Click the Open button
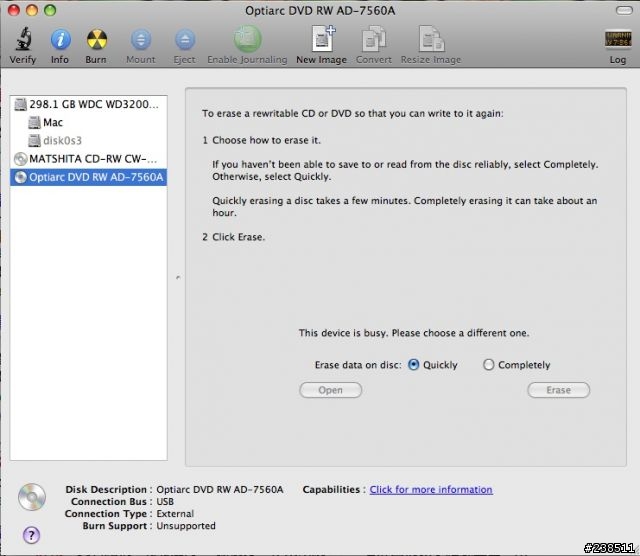Screen dimensions: 640x556 tap(331, 390)
